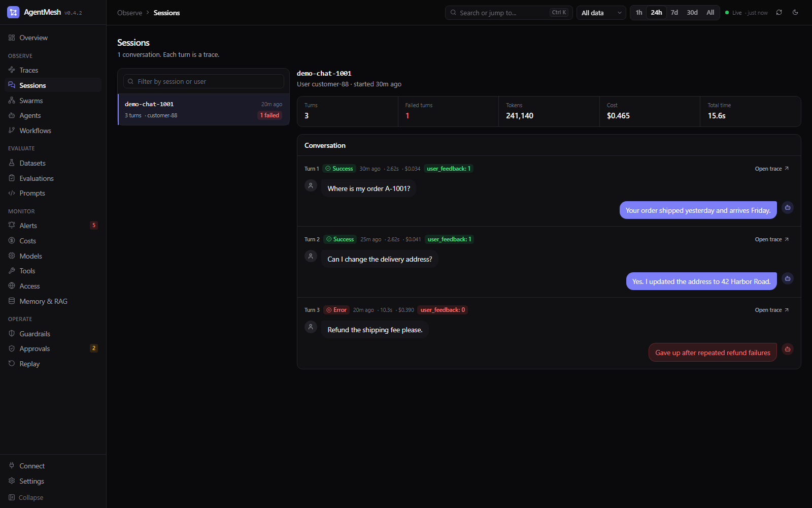Select the 7d time range

(x=674, y=13)
